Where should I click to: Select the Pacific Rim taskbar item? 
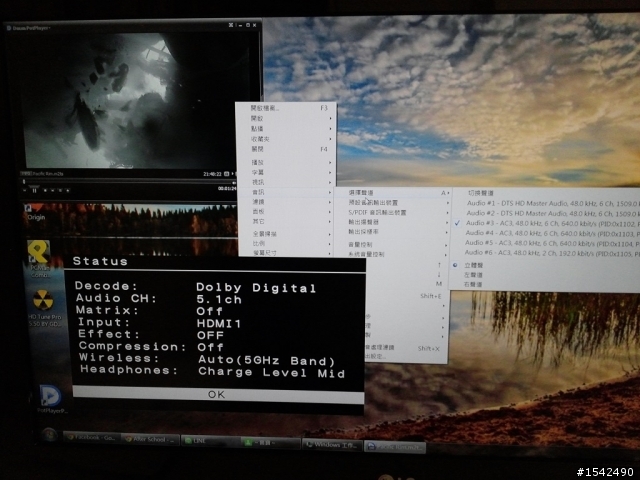(x=394, y=447)
